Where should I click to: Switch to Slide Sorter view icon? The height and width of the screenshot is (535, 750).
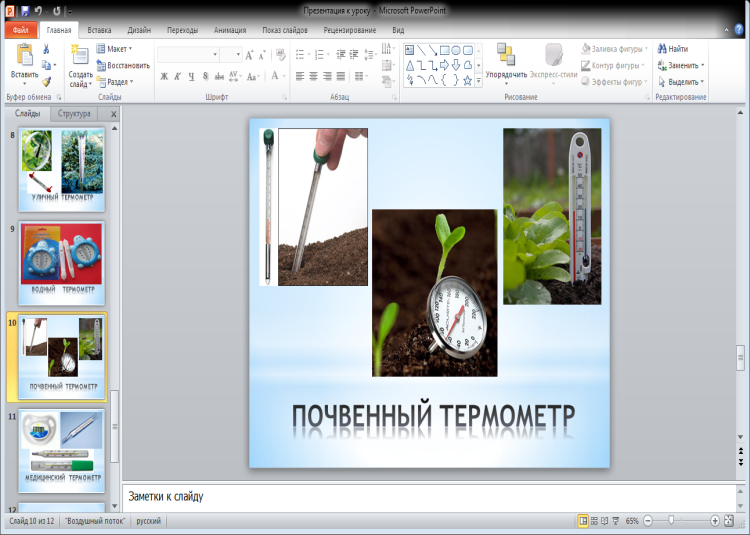coord(595,521)
